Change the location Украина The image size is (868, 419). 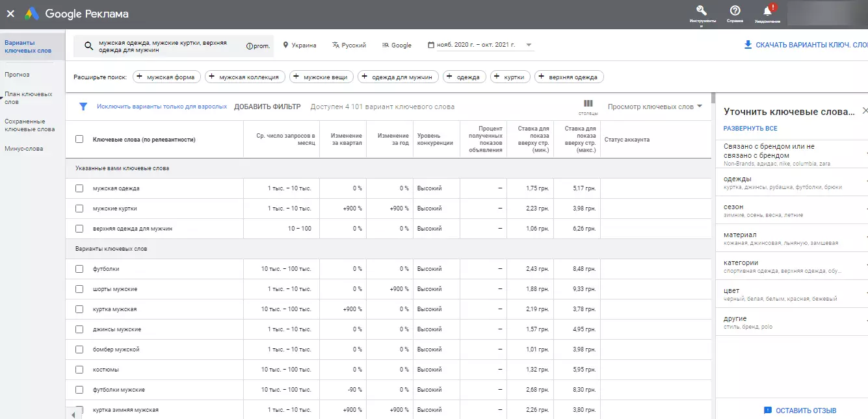[x=300, y=45]
